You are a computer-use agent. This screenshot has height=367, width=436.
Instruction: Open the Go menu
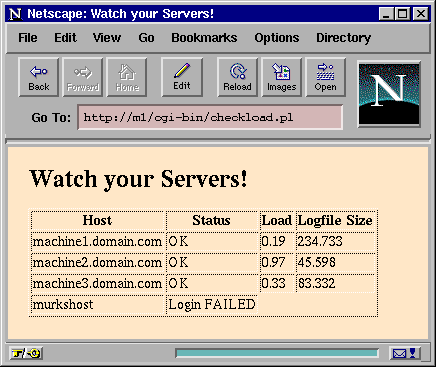point(146,38)
